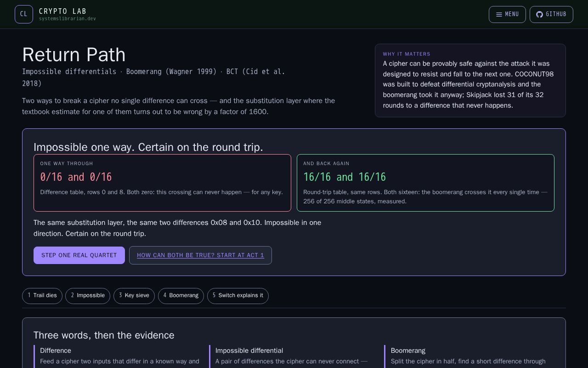
Task: Click the 'Boomerang' term heading
Action: coord(408,351)
